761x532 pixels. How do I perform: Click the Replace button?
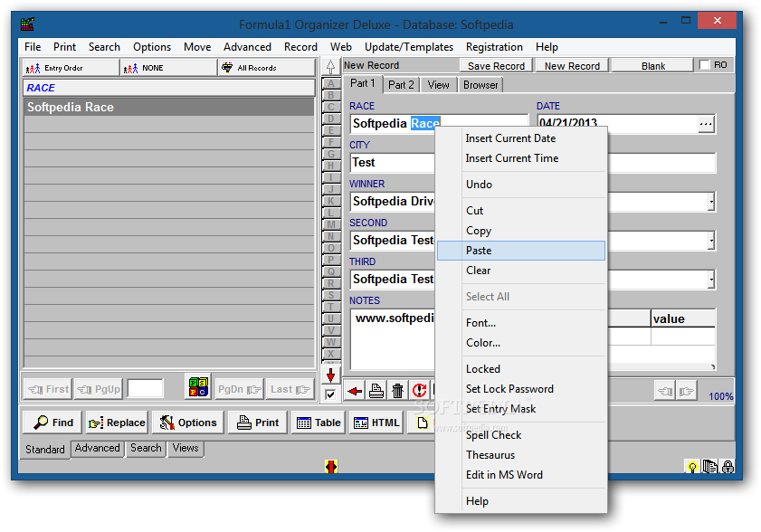coord(117,423)
